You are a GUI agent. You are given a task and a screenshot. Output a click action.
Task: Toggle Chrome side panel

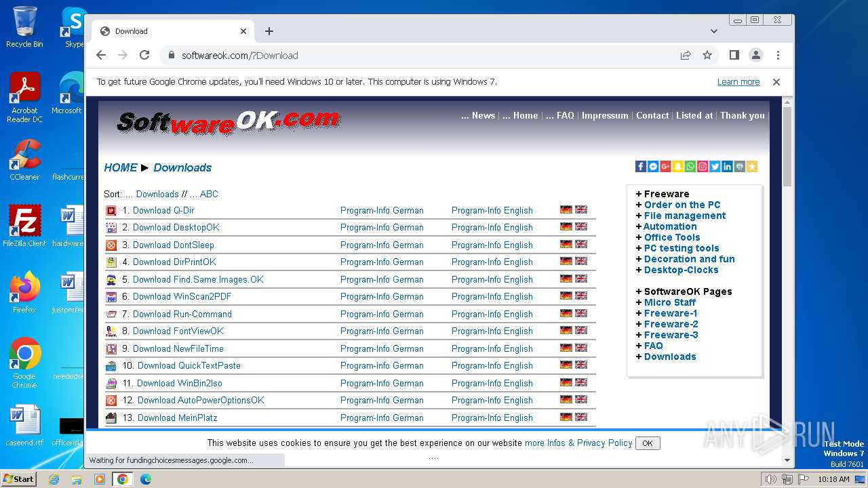[734, 56]
